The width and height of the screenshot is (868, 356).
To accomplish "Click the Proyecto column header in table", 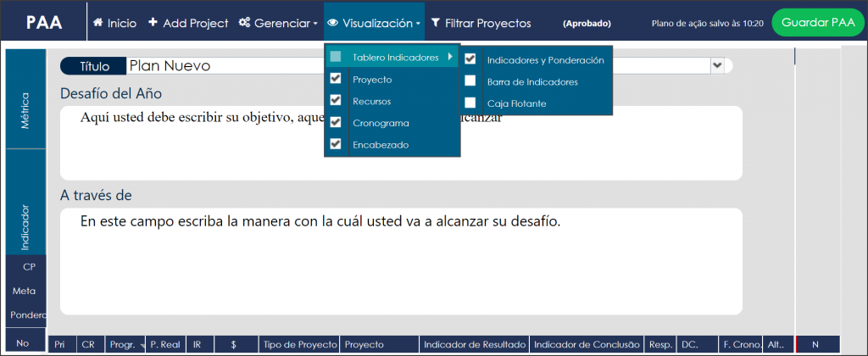I will coord(379,344).
